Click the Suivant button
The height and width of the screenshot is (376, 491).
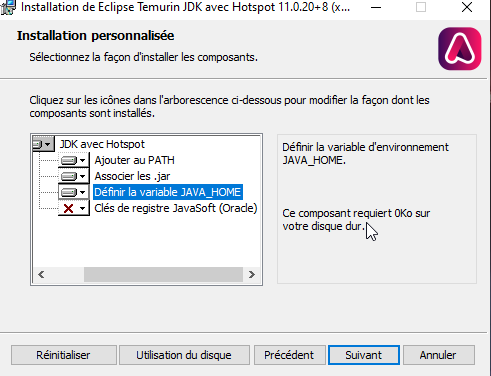click(x=364, y=355)
